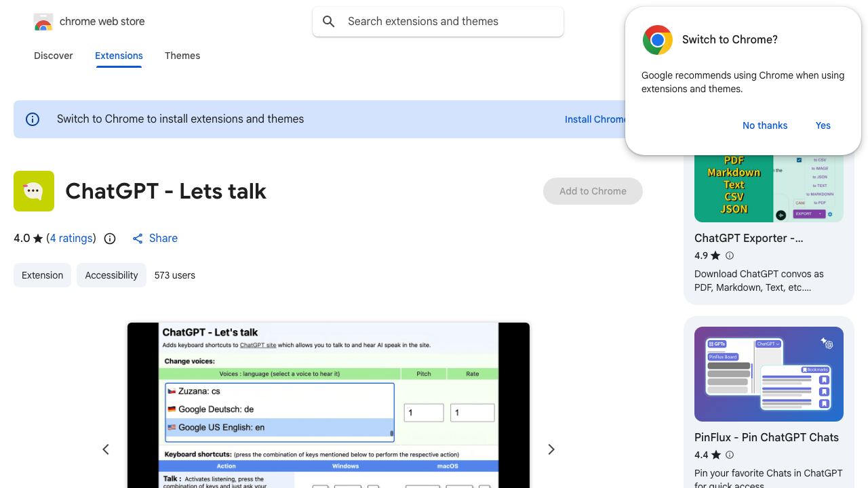Show next screenshot with right arrow

pos(551,449)
